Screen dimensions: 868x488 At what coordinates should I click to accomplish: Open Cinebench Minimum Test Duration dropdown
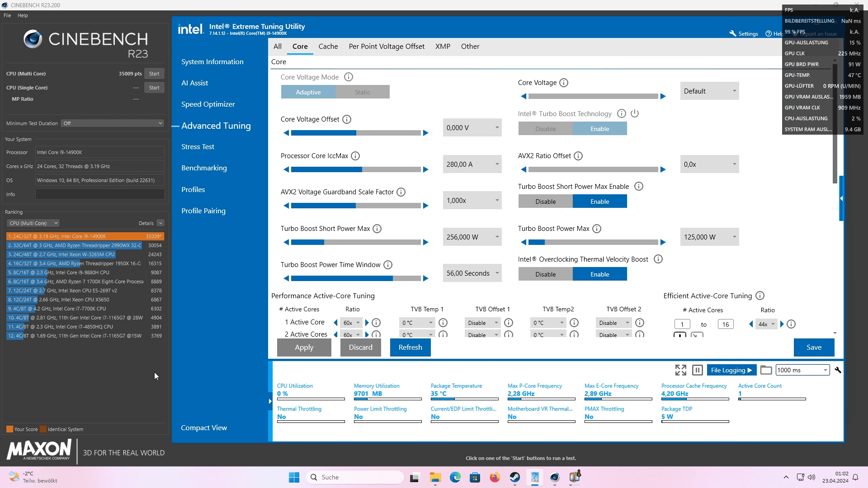(113, 123)
